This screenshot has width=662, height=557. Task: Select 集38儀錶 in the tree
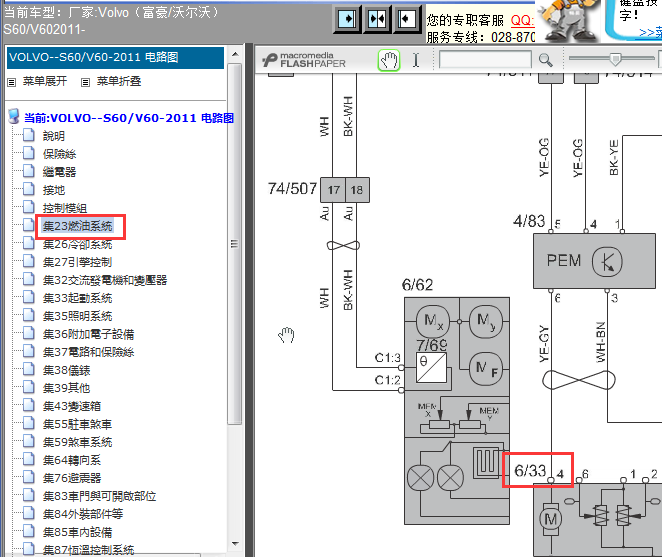[66, 370]
